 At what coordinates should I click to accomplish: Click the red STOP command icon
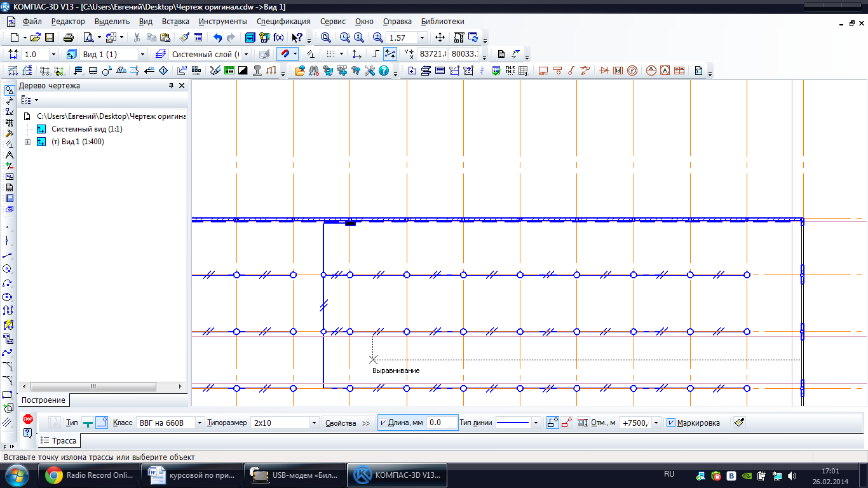pos(27,419)
